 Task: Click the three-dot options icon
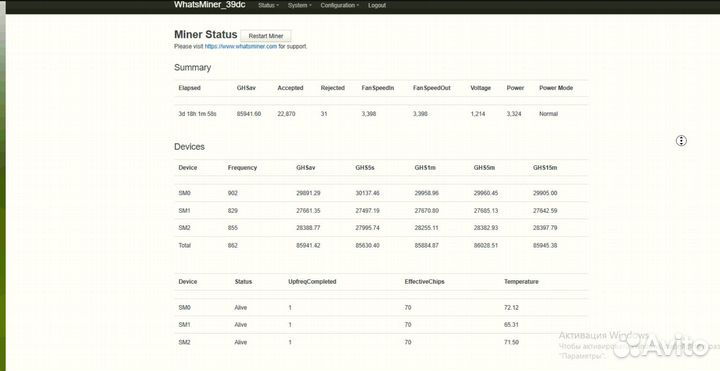(x=681, y=141)
